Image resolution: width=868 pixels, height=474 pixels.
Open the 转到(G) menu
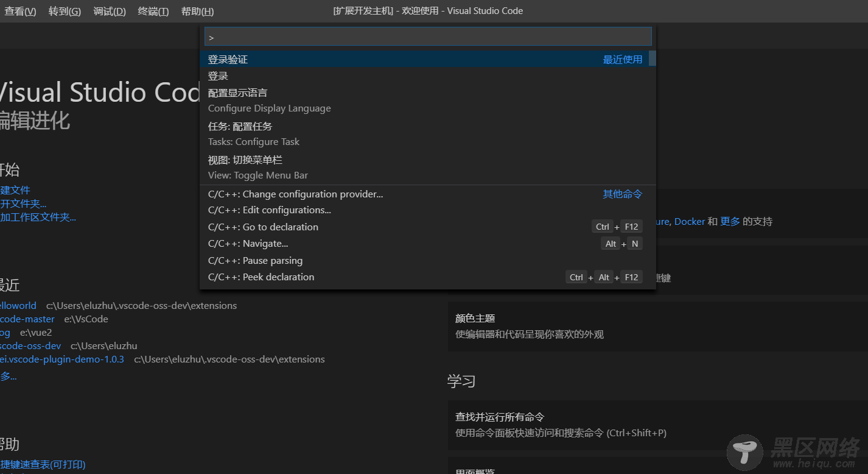pyautogui.click(x=65, y=11)
